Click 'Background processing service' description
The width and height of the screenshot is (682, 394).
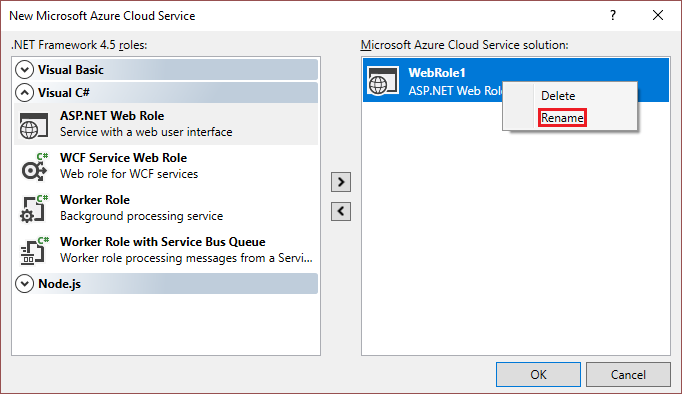click(141, 216)
